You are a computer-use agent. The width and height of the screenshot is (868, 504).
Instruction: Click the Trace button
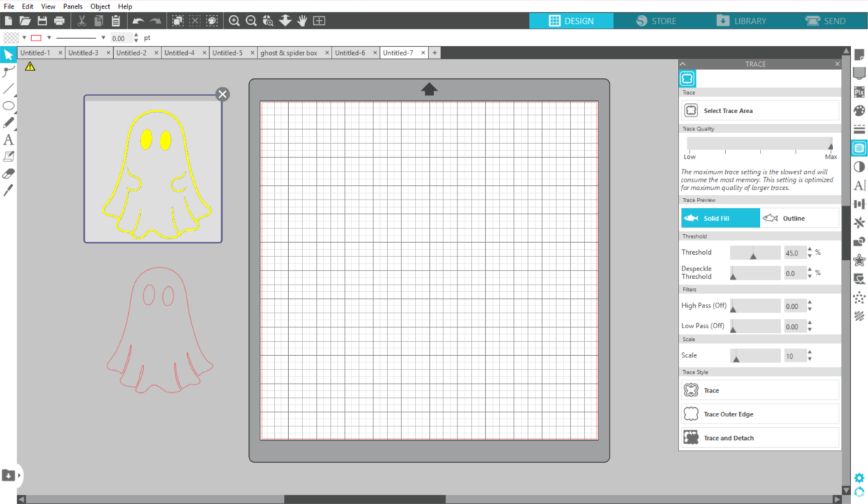point(760,390)
